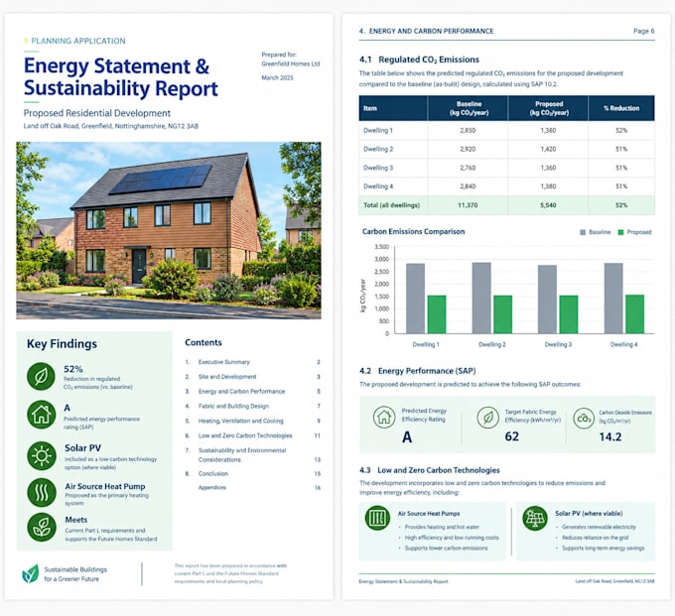
Task: Click the % Reduction column header
Action: 621,108
